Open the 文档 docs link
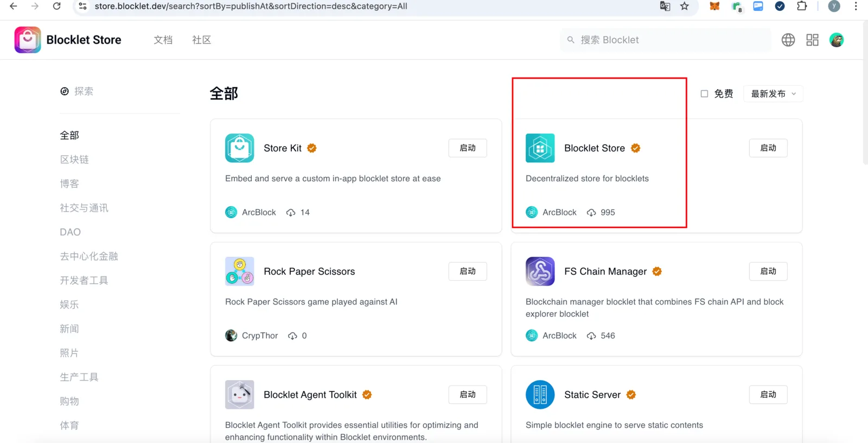 pyautogui.click(x=163, y=40)
